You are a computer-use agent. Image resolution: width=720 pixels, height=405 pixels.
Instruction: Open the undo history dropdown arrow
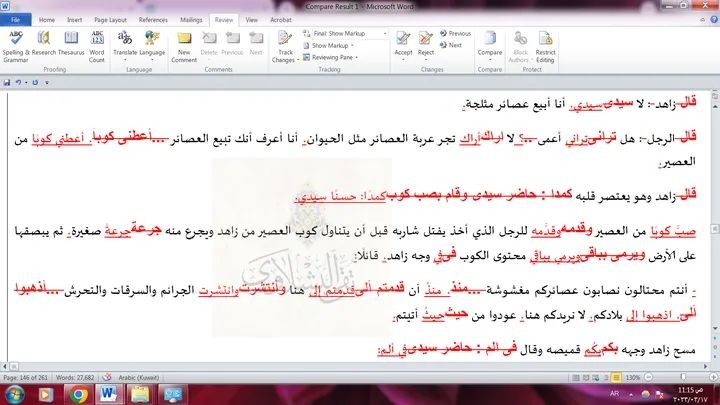click(26, 83)
